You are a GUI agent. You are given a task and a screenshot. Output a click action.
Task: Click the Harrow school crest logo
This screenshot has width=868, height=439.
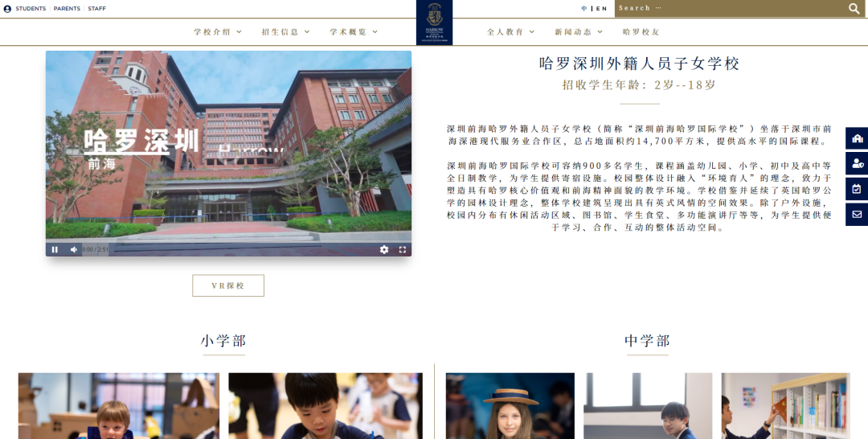pos(434,22)
